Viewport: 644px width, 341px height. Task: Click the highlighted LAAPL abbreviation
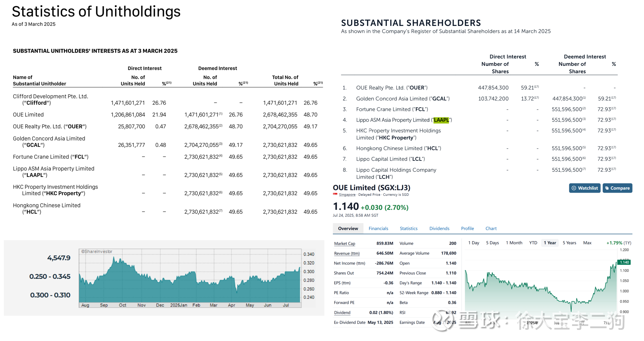441,120
